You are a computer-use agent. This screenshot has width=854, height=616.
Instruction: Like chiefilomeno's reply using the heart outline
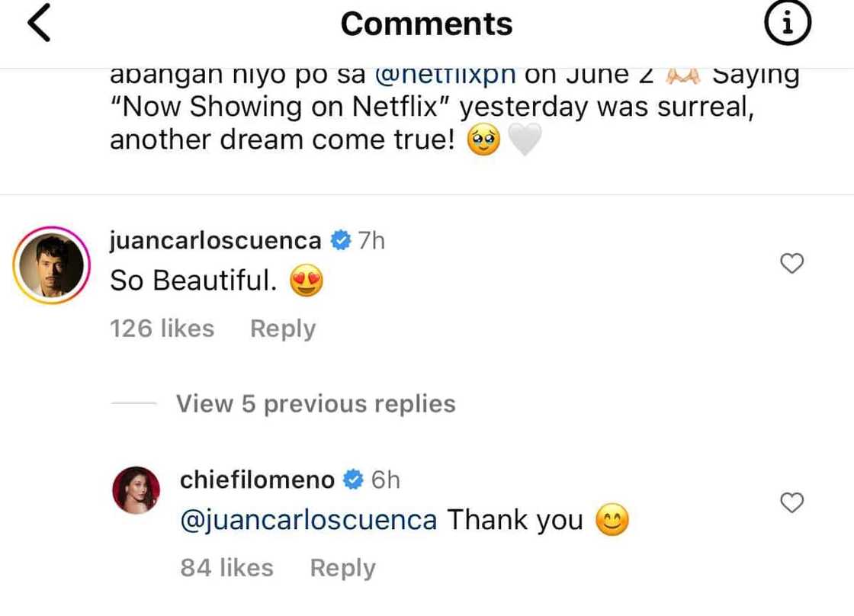(791, 502)
